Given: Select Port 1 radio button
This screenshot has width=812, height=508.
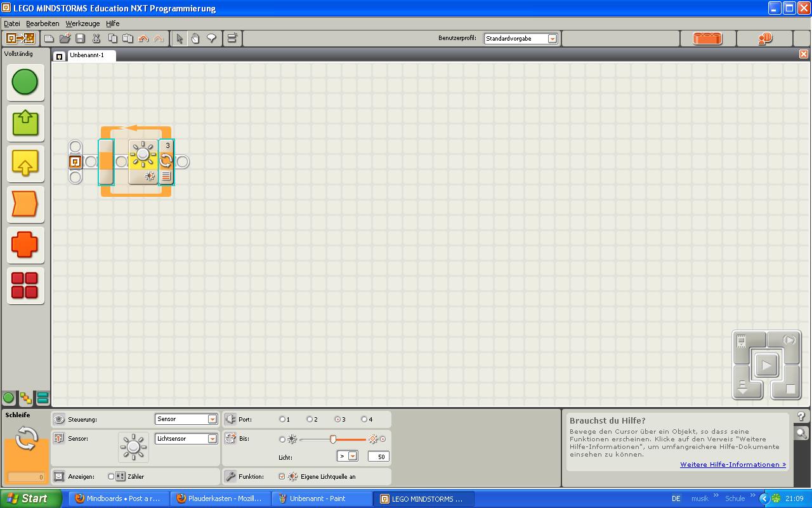Looking at the screenshot, I should coord(282,419).
